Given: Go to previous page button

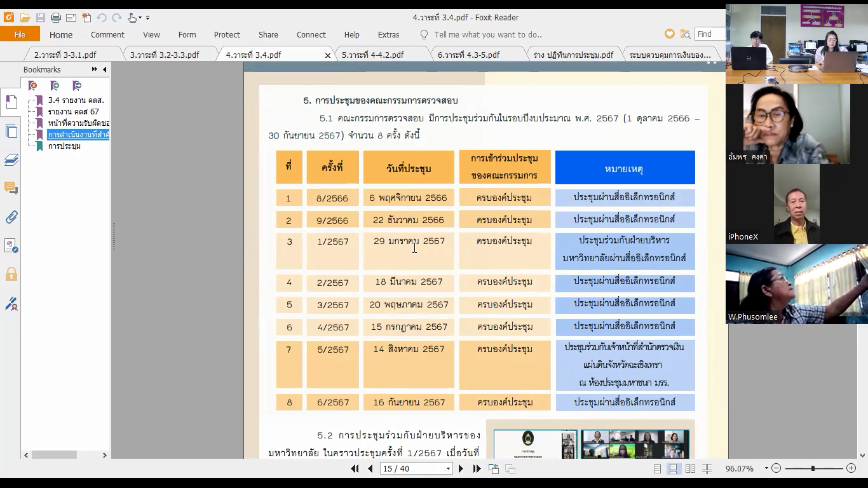Looking at the screenshot, I should pos(370,468).
